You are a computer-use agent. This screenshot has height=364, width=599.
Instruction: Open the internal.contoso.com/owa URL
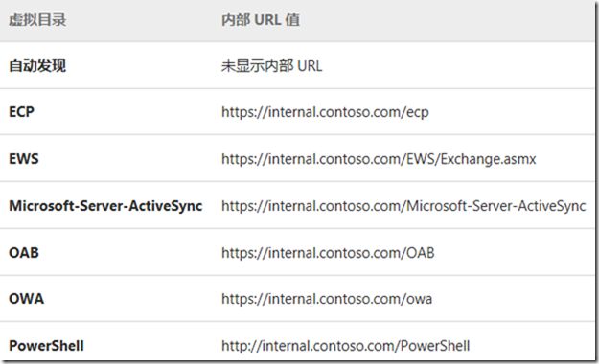tap(327, 299)
